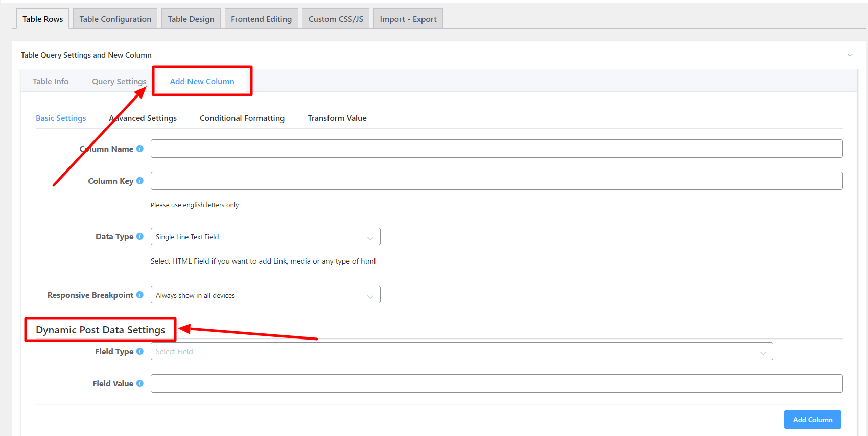Image resolution: width=868 pixels, height=436 pixels.
Task: Click 'Table Query Settings and New Column' heading
Action: 86,55
